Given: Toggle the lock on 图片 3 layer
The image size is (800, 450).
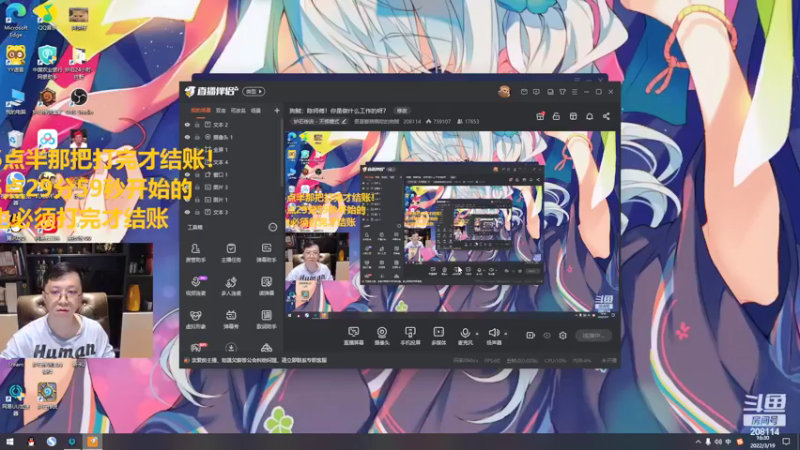Looking at the screenshot, I should [x=197, y=187].
